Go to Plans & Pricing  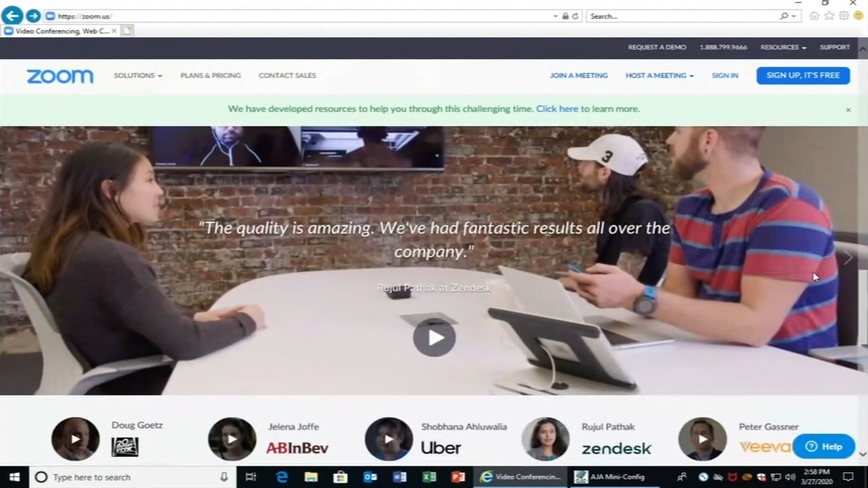coord(210,75)
